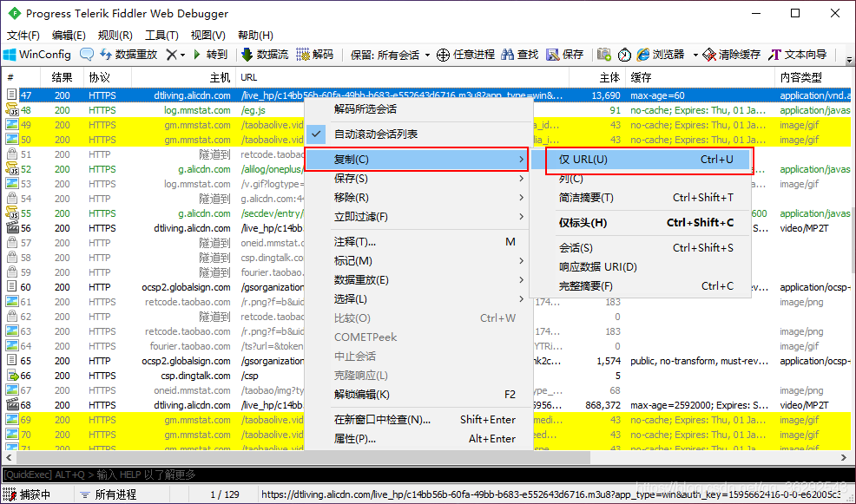The width and height of the screenshot is (856, 504).
Task: Click the 捕获中 capturing status indicator
Action: (x=27, y=494)
